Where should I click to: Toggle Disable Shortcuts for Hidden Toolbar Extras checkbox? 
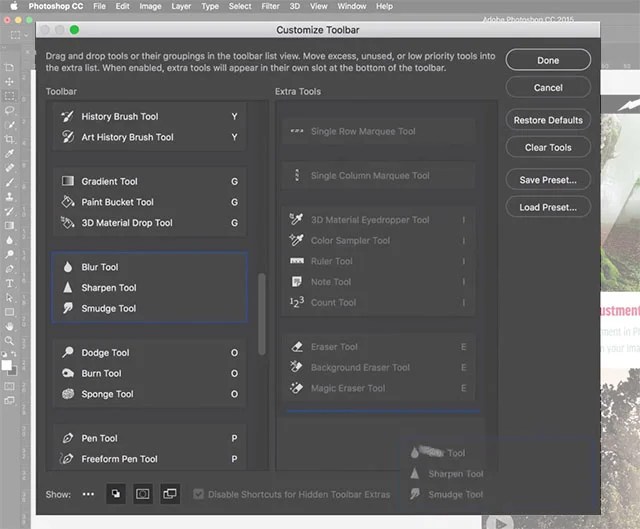click(198, 494)
